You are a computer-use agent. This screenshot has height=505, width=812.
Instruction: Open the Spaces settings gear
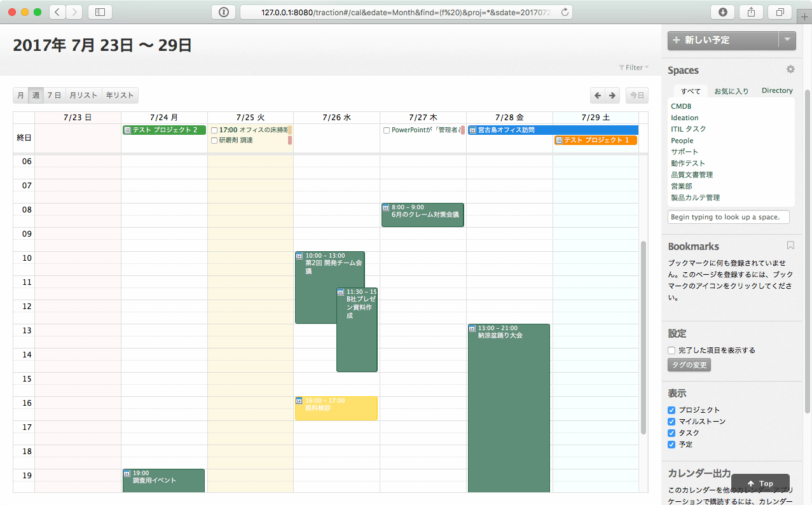(790, 69)
